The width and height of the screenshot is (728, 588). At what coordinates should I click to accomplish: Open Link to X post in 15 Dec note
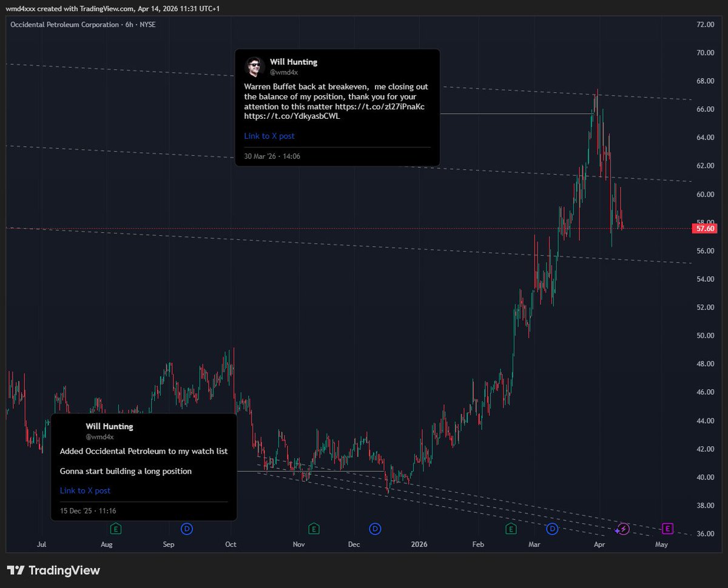[x=85, y=490]
